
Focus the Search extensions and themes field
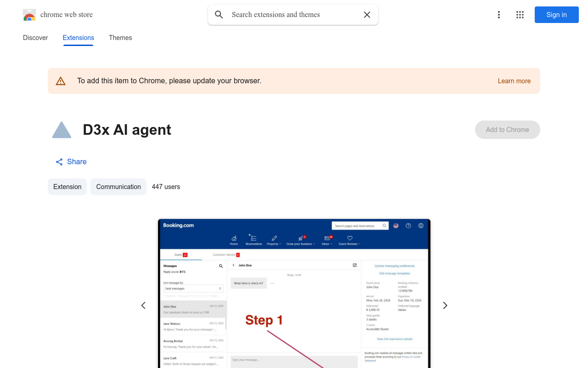pyautogui.click(x=293, y=15)
